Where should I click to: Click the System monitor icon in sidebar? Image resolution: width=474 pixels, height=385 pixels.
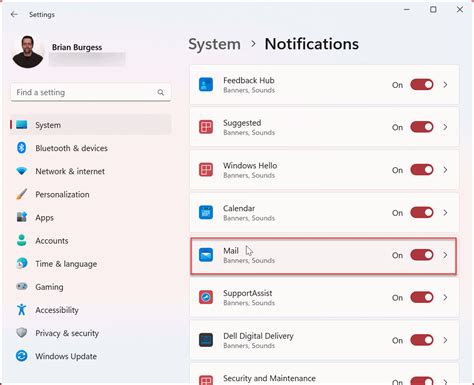[22, 125]
